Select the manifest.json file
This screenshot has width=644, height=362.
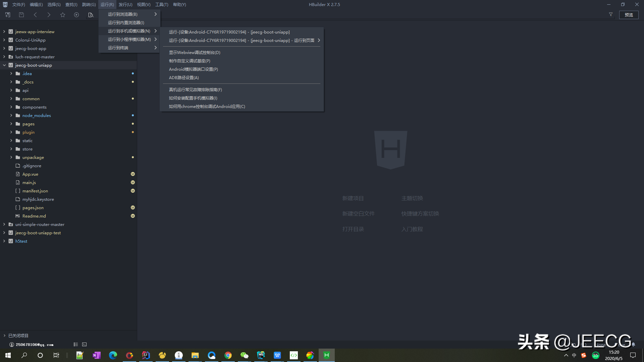(68, 191)
